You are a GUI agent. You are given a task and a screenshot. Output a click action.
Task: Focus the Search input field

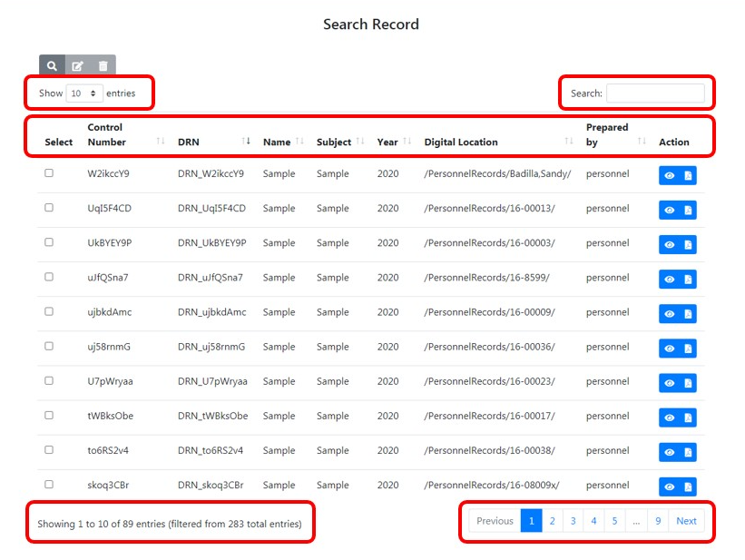pyautogui.click(x=656, y=93)
